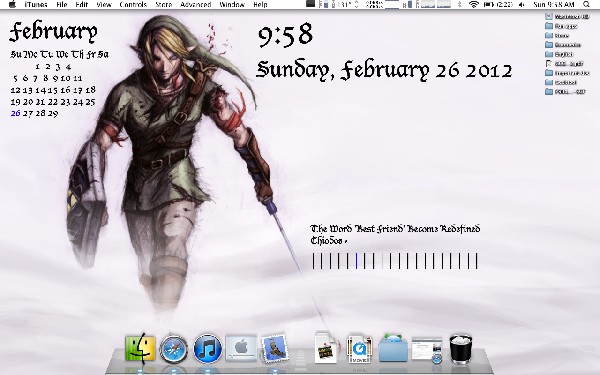
Task: Click the minimized Safari window in dock
Action: pyautogui.click(x=427, y=350)
